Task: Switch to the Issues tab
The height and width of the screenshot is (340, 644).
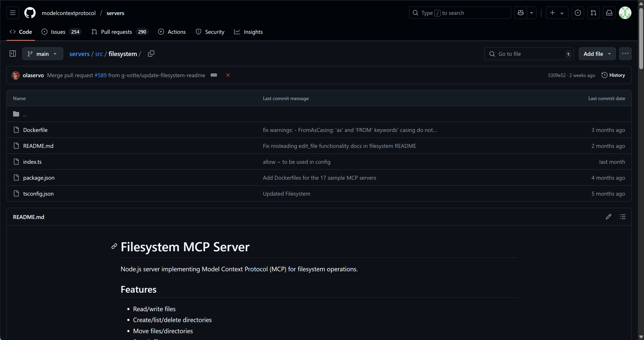Action: [x=61, y=32]
